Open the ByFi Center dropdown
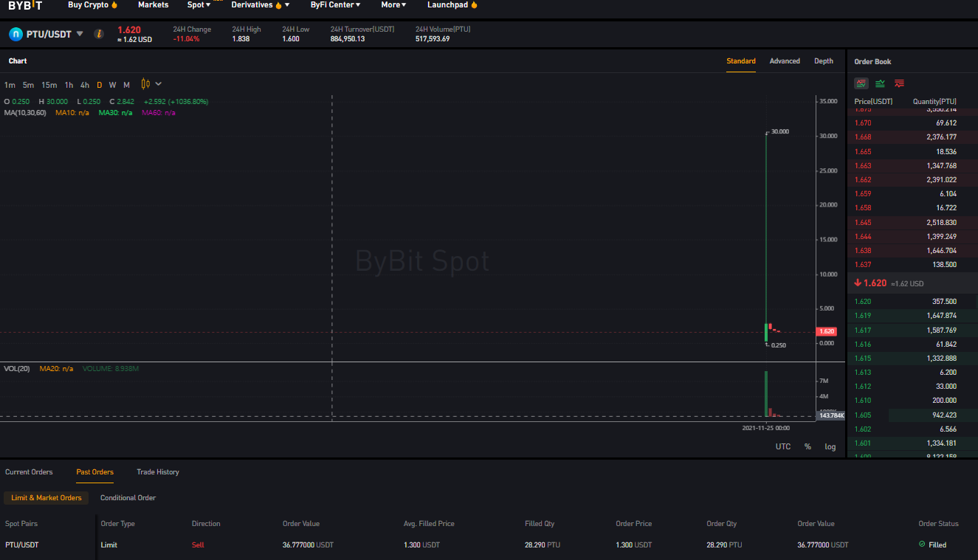 [x=335, y=5]
